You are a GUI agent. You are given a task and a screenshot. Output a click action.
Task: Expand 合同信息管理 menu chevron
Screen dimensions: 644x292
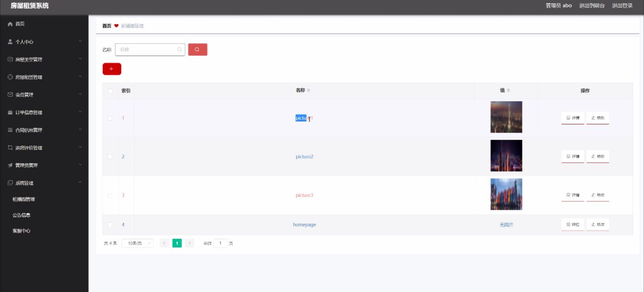click(80, 130)
